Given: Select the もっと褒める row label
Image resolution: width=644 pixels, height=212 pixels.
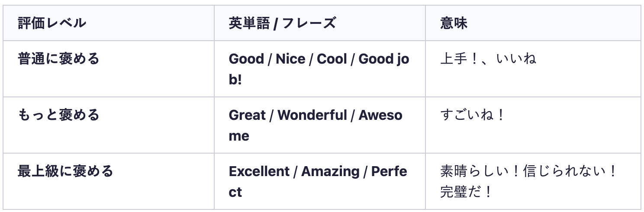Looking at the screenshot, I should [x=58, y=115].
